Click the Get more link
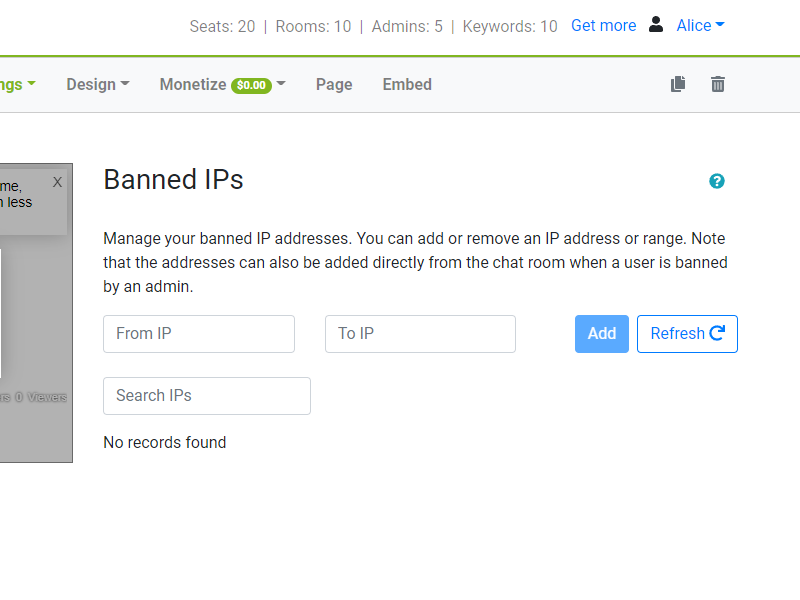Screen dimensions: 800x600 (x=603, y=25)
